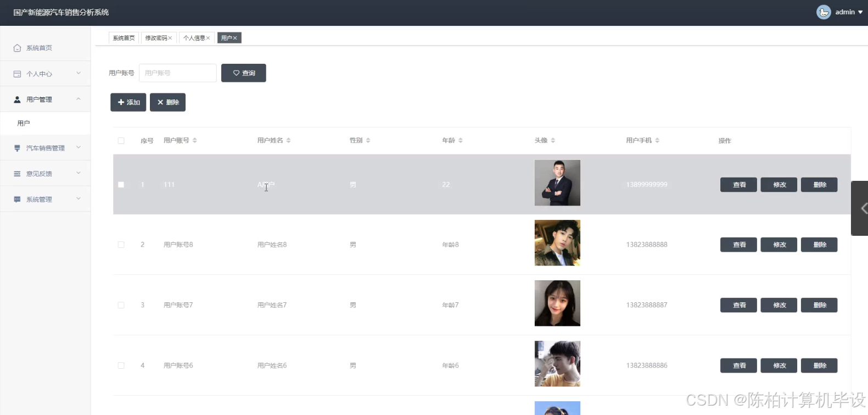Close the 修改密码 tab with its X
868x415 pixels.
click(x=170, y=38)
